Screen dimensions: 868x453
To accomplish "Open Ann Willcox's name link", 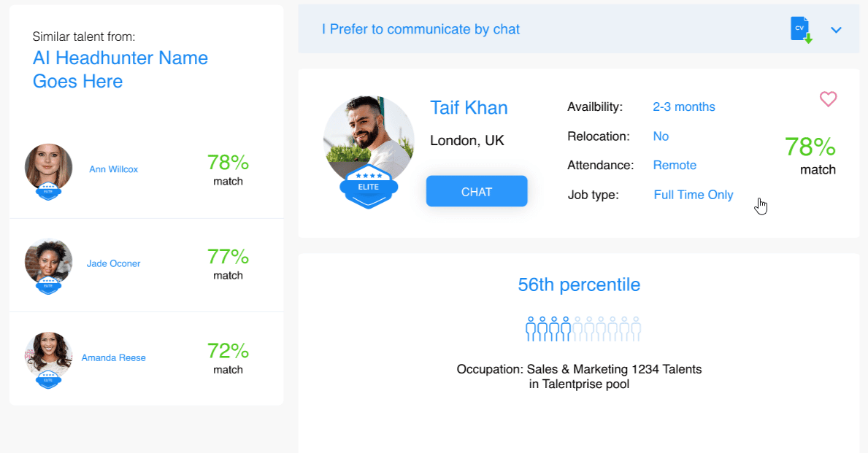I will click(113, 169).
